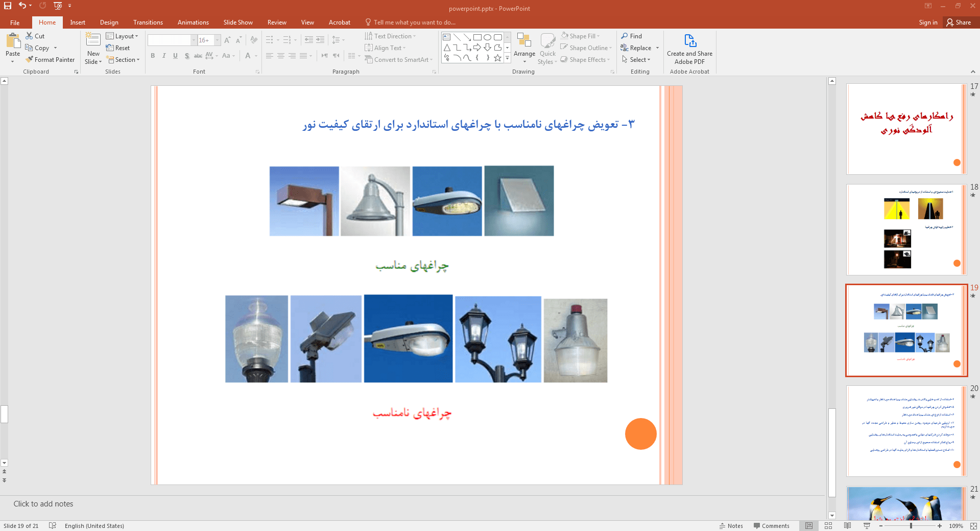980x531 pixels.
Task: Click the Undo arrow icon
Action: point(22,6)
